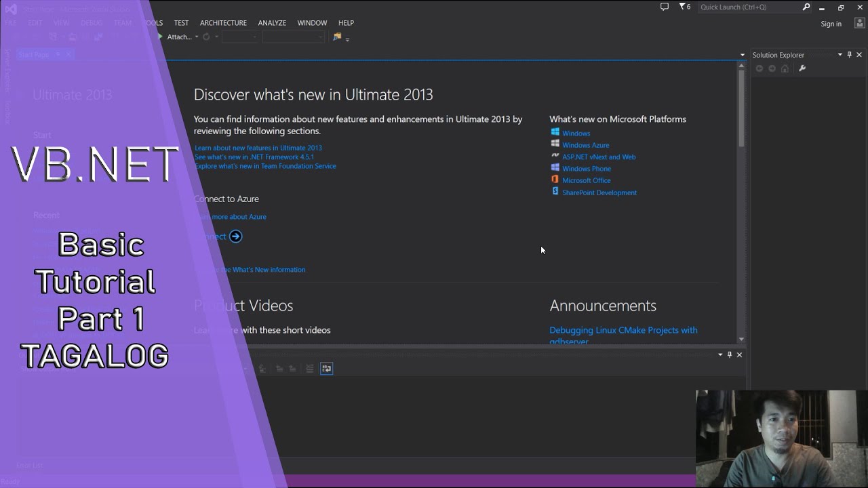Open the TEST menu
Screen dimensions: 868x488
[181, 23]
